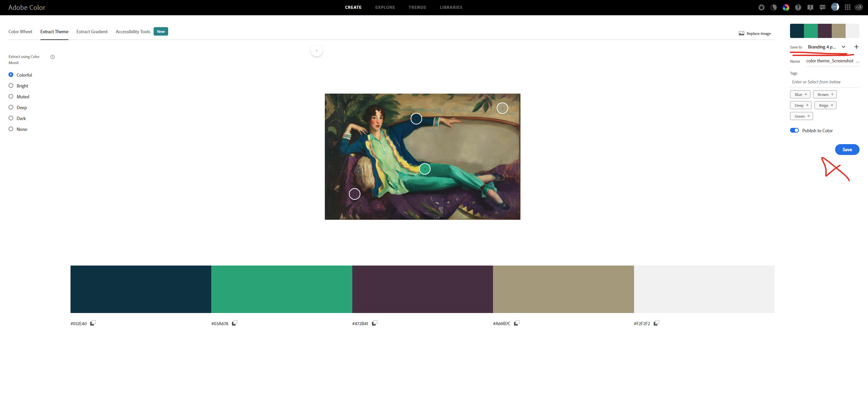Switch to the Extract Gradient tab
The height and width of the screenshot is (410, 868).
point(92,32)
